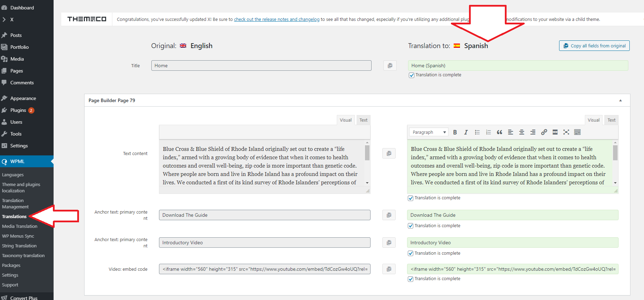Toggle fullscreen editor mode
This screenshot has height=300, width=644.
566,132
